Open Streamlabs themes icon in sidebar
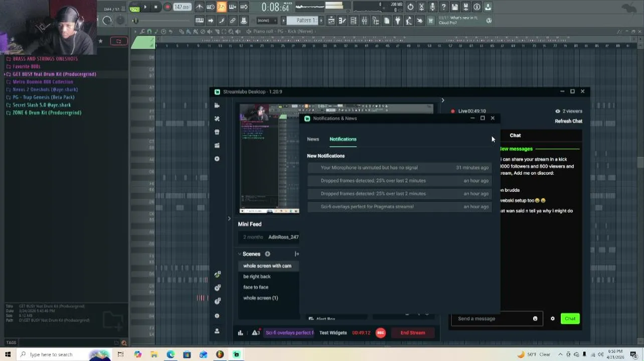 pos(217,119)
